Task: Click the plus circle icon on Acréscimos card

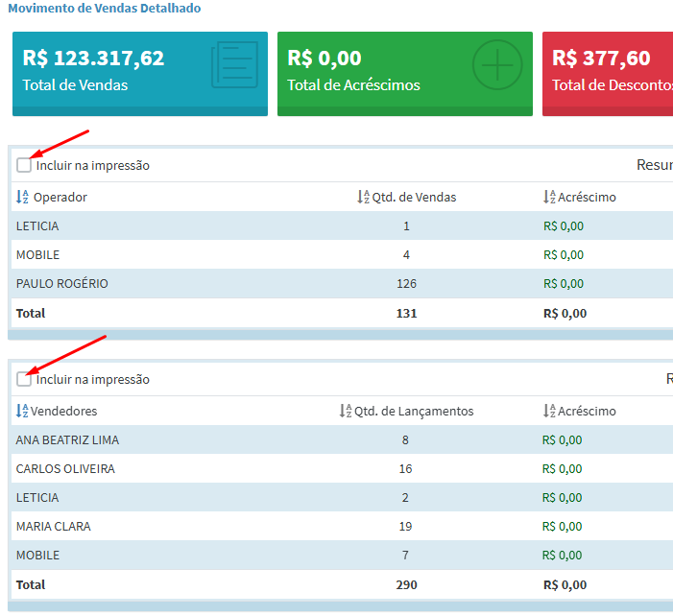Action: [496, 66]
